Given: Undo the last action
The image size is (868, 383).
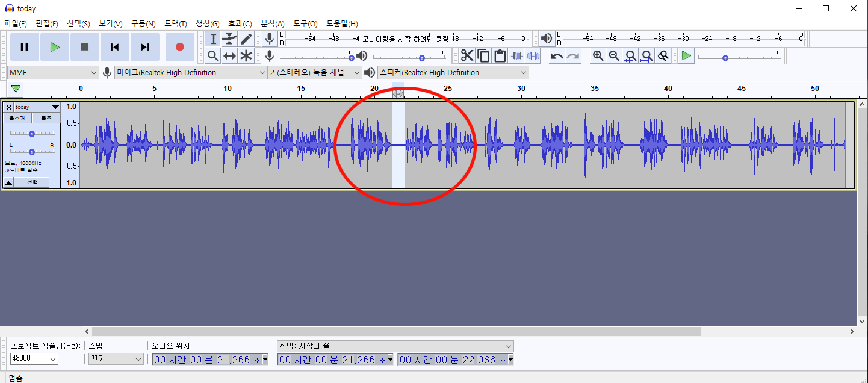Looking at the screenshot, I should click(557, 56).
